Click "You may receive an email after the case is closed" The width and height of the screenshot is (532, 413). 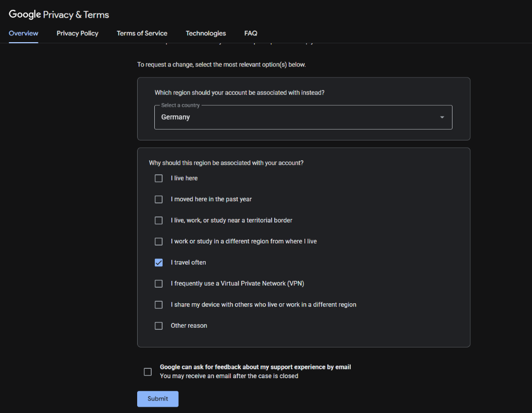click(229, 376)
